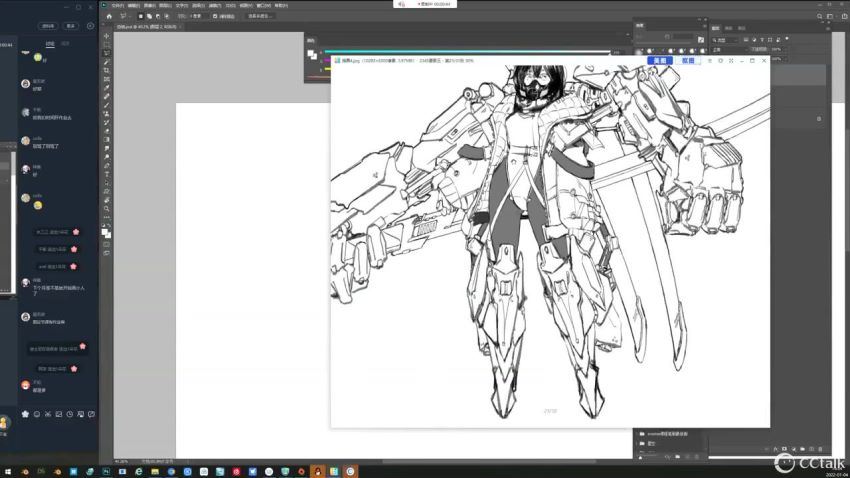Toggle Quick Mask mode
This screenshot has height=478, width=850.
point(106,244)
